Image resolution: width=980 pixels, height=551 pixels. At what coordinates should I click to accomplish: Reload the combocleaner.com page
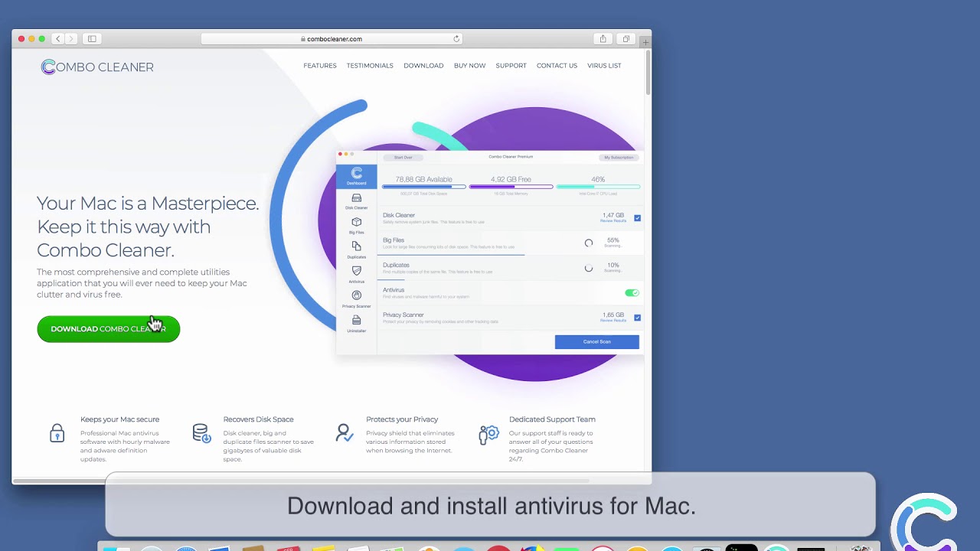pos(456,39)
